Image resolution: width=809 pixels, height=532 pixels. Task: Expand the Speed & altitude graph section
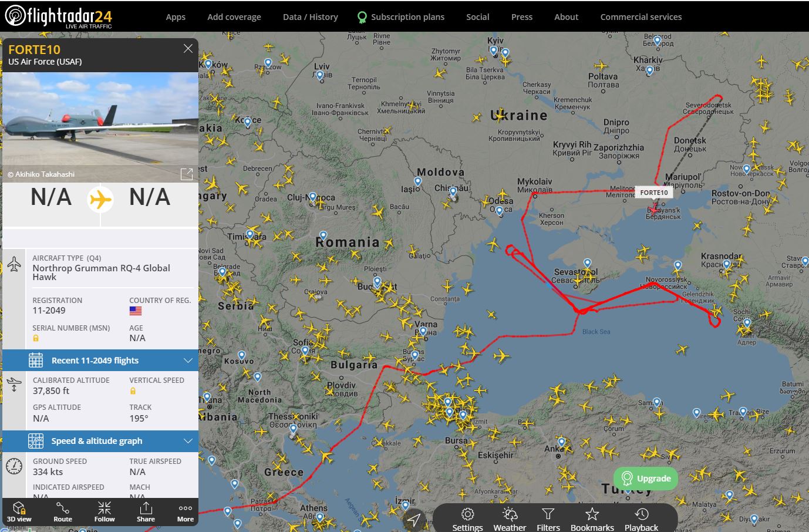point(100,441)
